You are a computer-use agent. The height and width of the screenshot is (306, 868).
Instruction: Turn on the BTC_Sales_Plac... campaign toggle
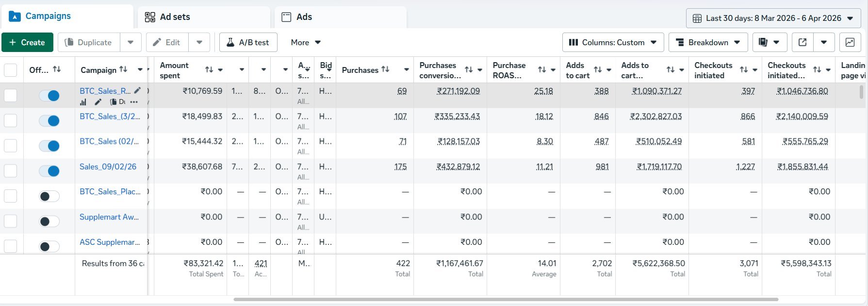pos(49,196)
